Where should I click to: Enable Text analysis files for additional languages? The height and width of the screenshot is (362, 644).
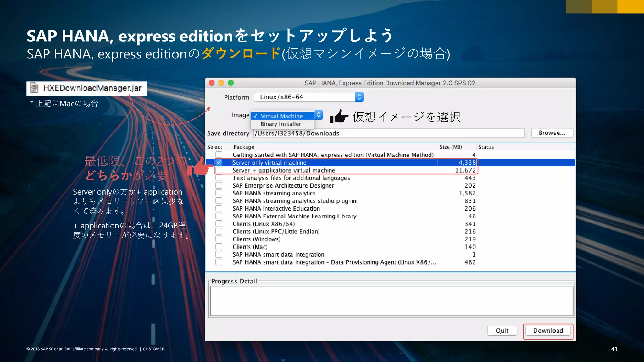219,178
